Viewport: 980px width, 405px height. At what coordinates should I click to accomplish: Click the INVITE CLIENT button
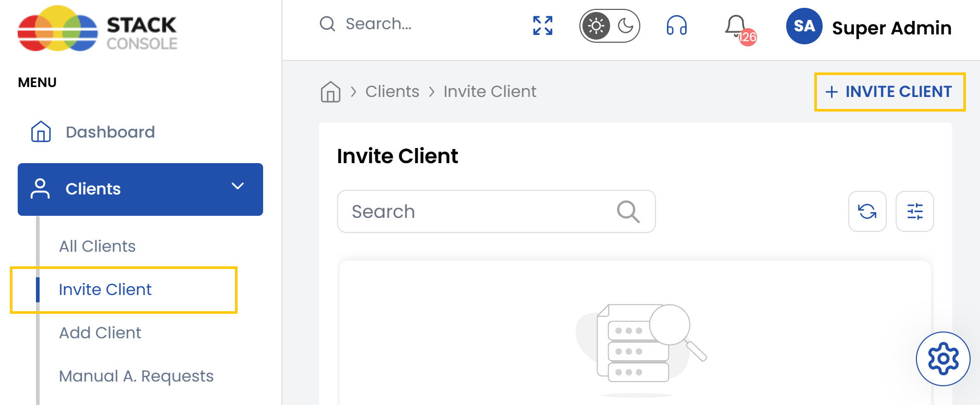pyautogui.click(x=889, y=92)
